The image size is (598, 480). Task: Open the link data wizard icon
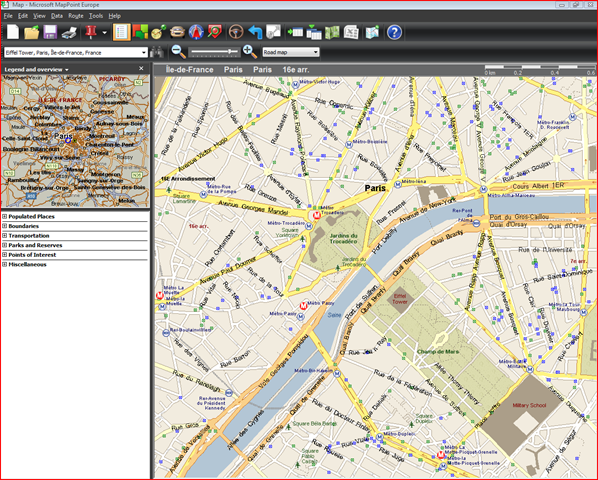[x=314, y=32]
